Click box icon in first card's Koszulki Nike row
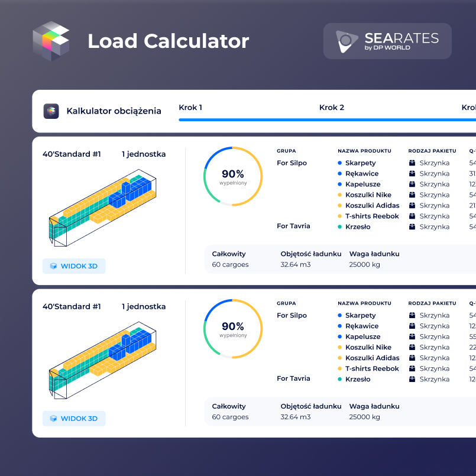 (412, 195)
